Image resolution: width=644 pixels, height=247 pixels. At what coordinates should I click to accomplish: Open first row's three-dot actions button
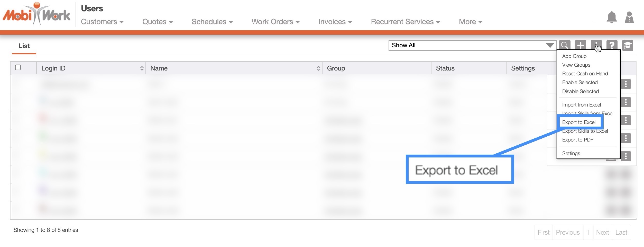[x=626, y=84]
